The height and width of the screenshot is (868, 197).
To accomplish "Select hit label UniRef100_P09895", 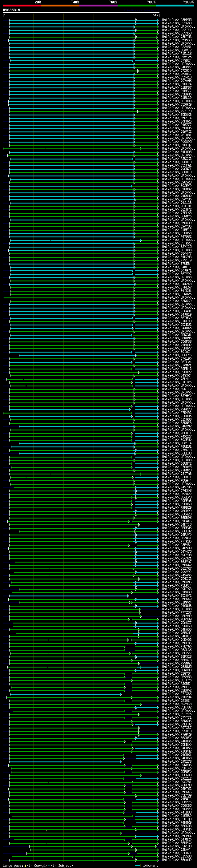I will click(177, 142).
